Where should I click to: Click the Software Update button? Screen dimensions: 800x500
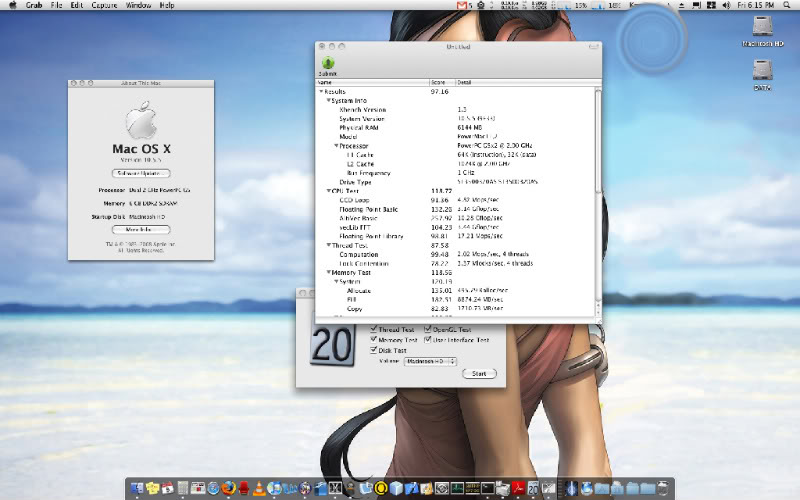click(141, 173)
